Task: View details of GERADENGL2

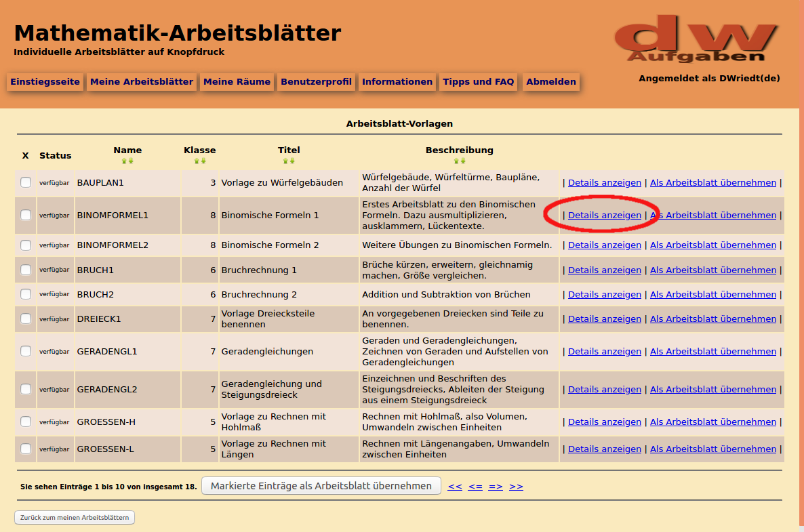Action: tap(605, 390)
